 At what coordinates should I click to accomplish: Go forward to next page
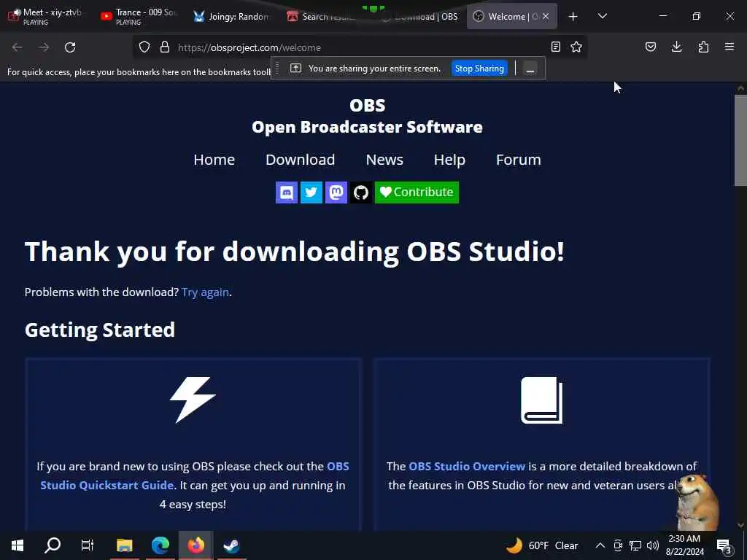(x=44, y=47)
